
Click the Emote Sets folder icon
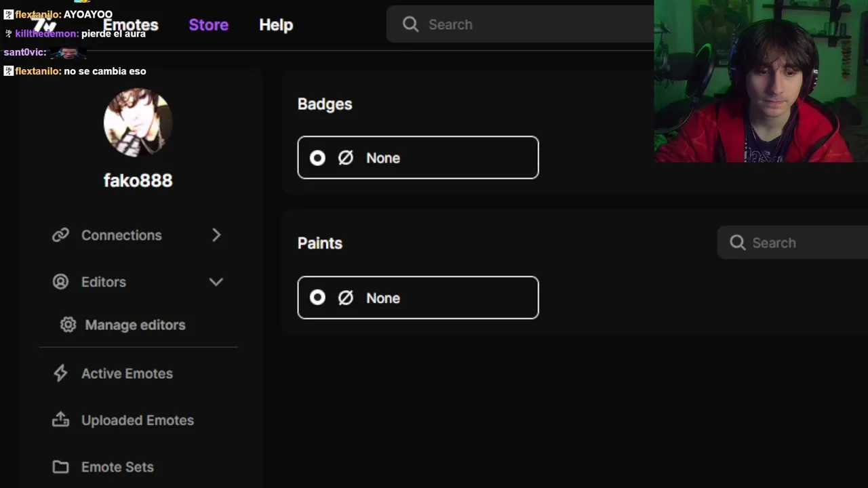click(x=61, y=467)
